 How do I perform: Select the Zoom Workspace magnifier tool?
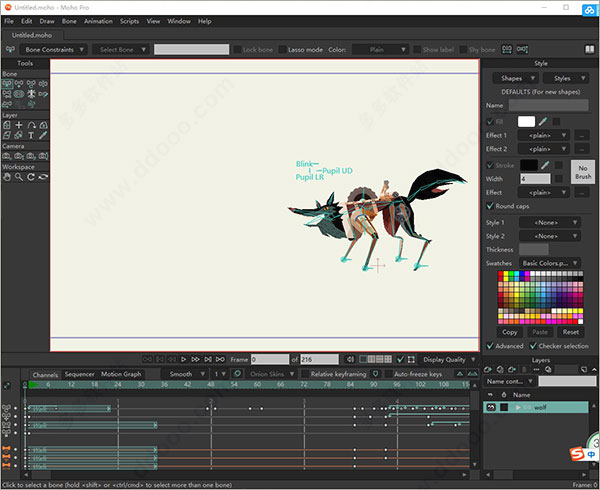(19, 177)
